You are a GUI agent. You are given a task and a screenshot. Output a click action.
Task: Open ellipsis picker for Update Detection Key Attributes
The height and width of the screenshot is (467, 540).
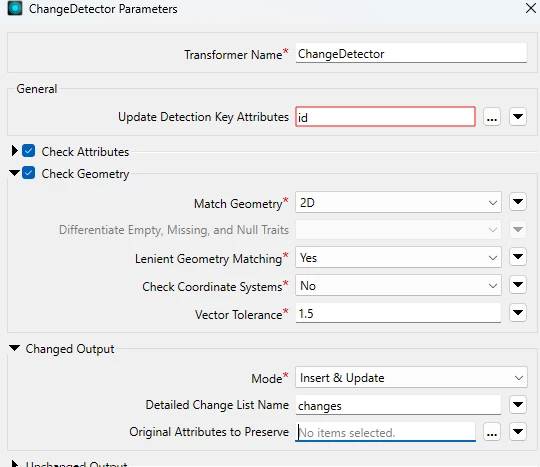[491, 117]
